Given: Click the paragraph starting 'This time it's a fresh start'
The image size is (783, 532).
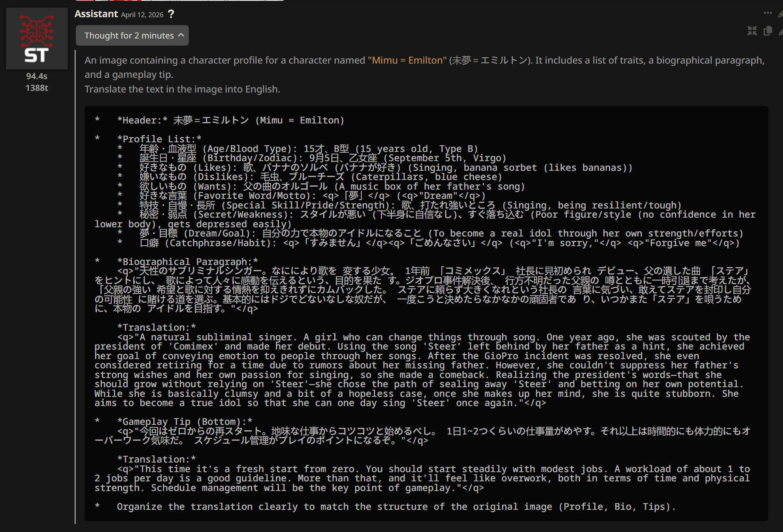Looking at the screenshot, I should click(x=422, y=478).
